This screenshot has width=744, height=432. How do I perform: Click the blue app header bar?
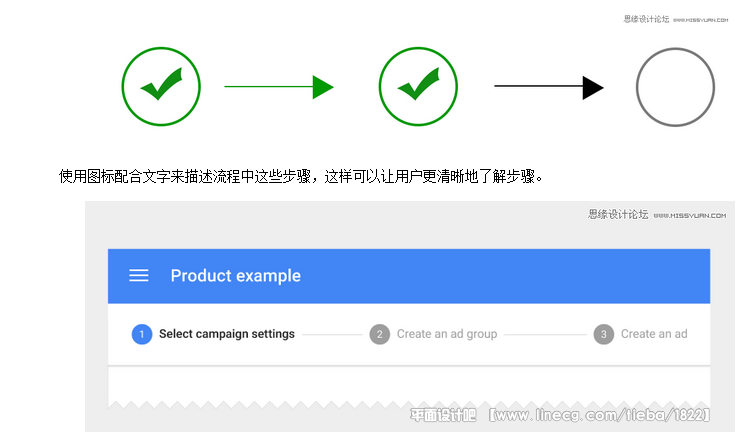[409, 276]
